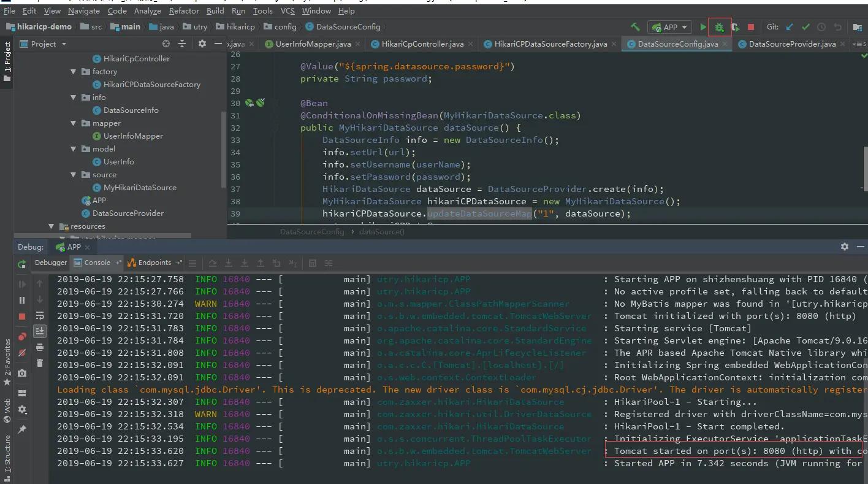The height and width of the screenshot is (484, 868).
Task: Resume program in the debug sidebar
Action: coord(22,284)
